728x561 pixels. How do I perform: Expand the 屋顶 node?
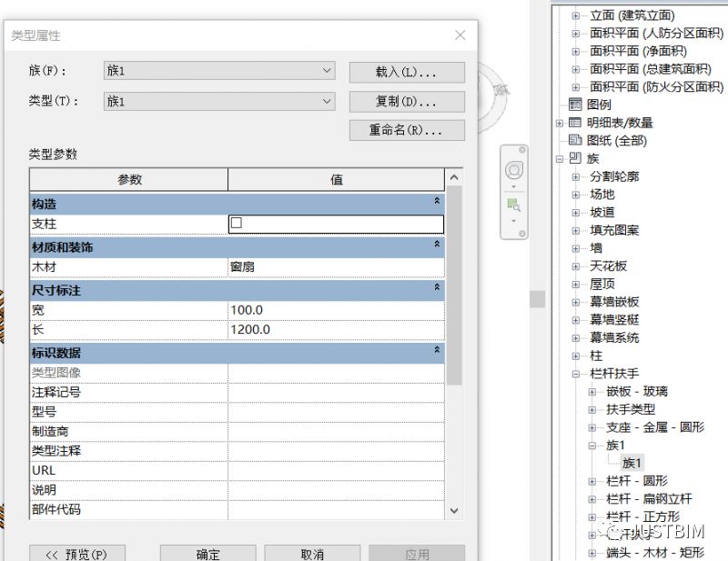(x=576, y=285)
